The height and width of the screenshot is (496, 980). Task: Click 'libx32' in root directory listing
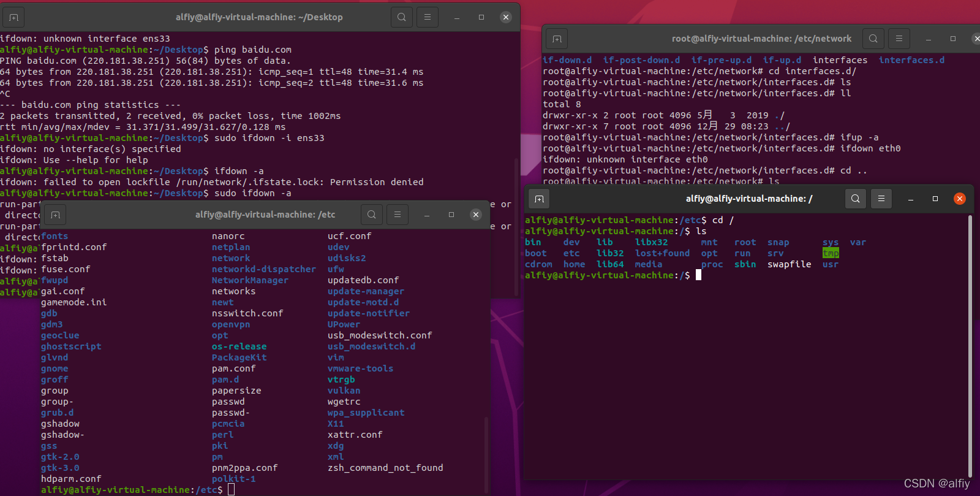[651, 242]
